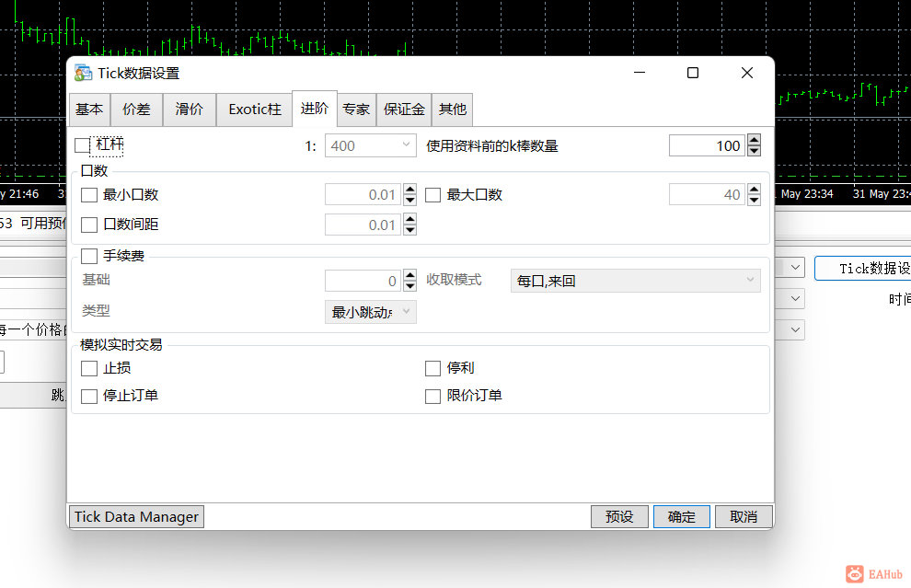The height and width of the screenshot is (588, 911).
Task: Tick the 最小口数 checkbox
Action: click(x=89, y=195)
